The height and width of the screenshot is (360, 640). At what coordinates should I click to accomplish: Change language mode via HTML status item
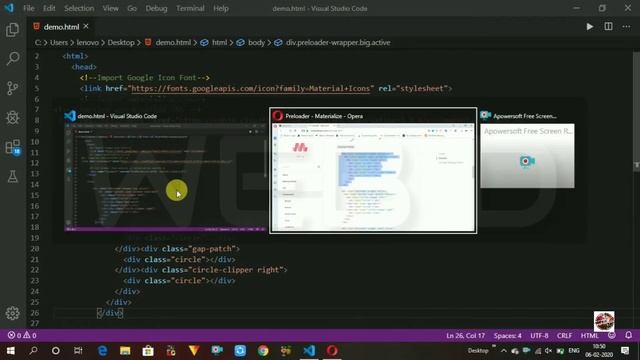[589, 336]
